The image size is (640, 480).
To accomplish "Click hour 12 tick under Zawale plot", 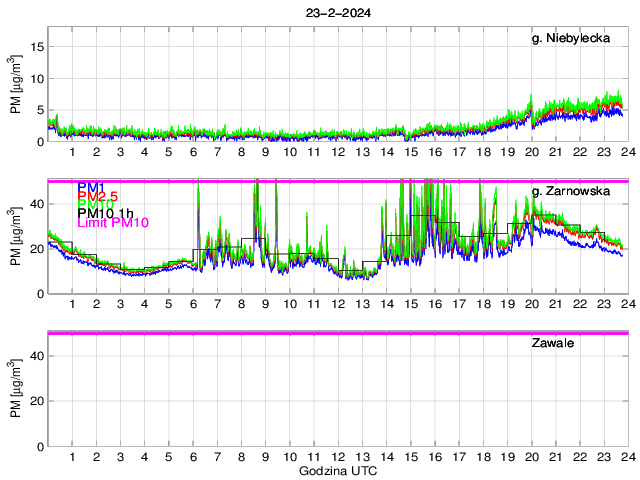I will tap(337, 457).
